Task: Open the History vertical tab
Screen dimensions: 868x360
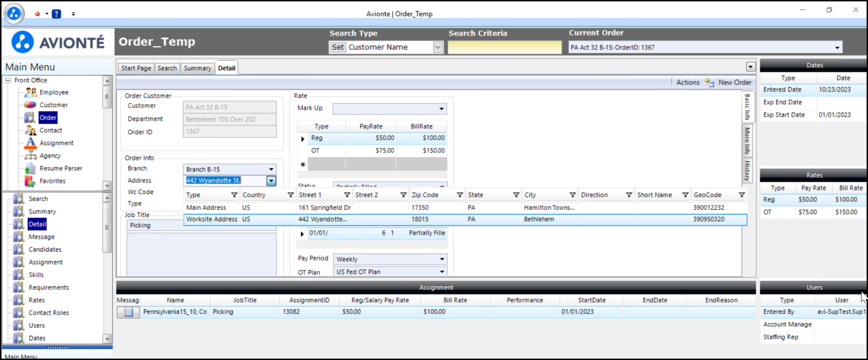Action: (747, 171)
